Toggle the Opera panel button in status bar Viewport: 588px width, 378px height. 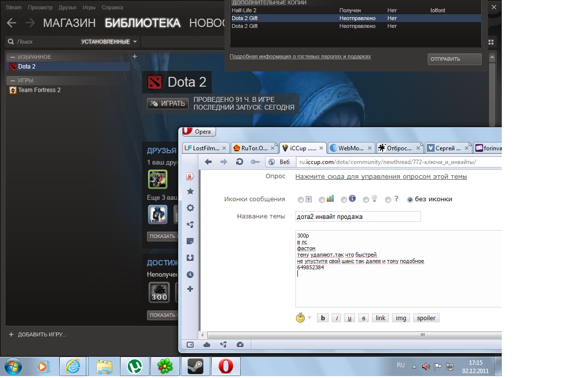pyautogui.click(x=190, y=345)
